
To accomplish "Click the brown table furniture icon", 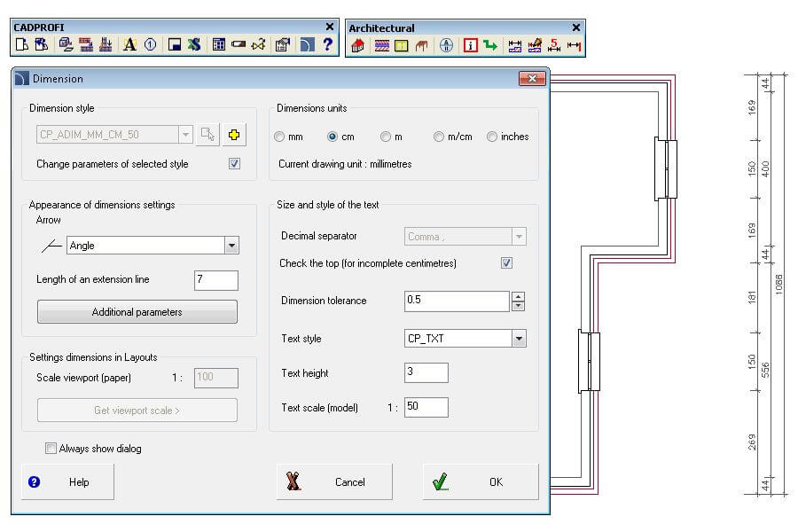I will [x=422, y=45].
